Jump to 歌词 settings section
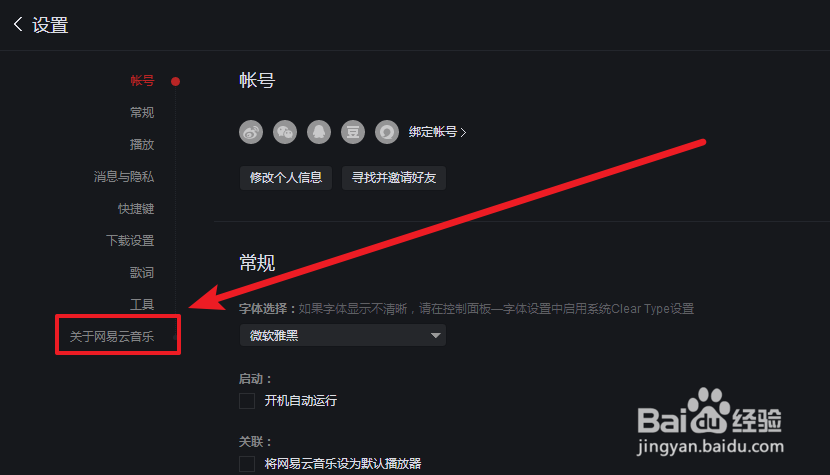Image resolution: width=830 pixels, height=475 pixels. (x=142, y=272)
